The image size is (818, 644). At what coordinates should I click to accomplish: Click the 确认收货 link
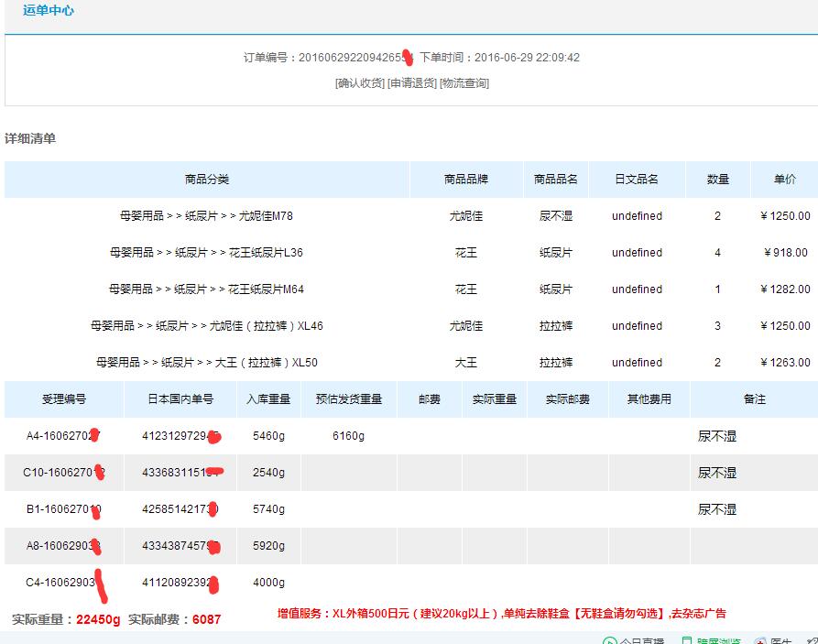tap(360, 83)
